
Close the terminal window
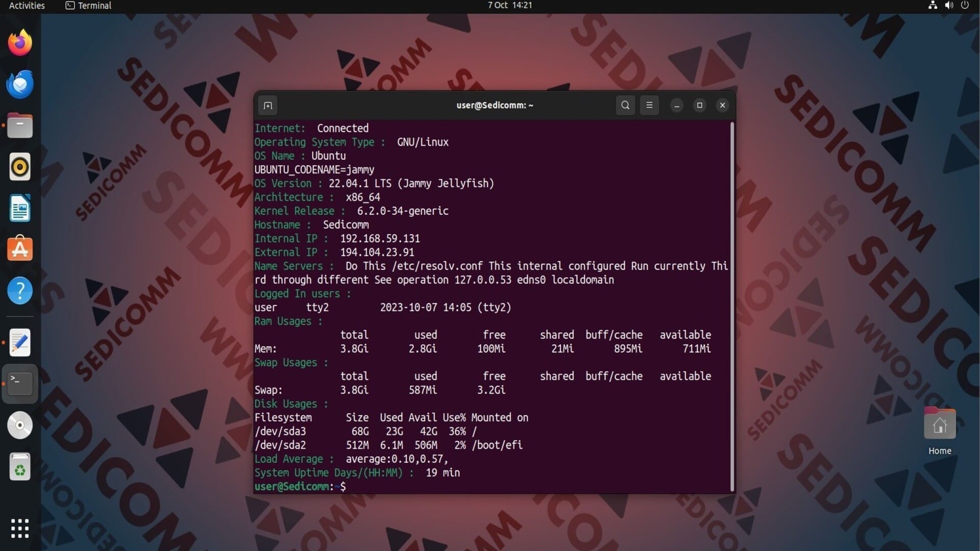(722, 105)
